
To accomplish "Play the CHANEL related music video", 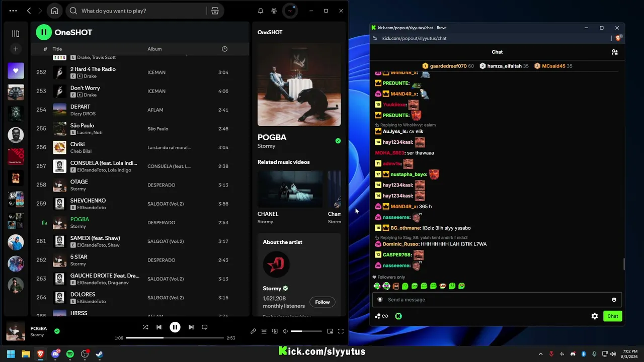I will click(x=290, y=189).
